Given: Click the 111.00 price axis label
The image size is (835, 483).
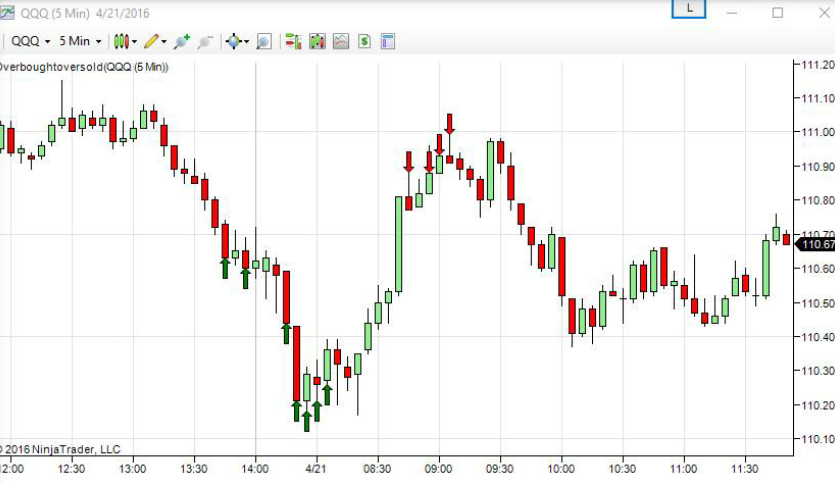Looking at the screenshot, I should tap(818, 132).
